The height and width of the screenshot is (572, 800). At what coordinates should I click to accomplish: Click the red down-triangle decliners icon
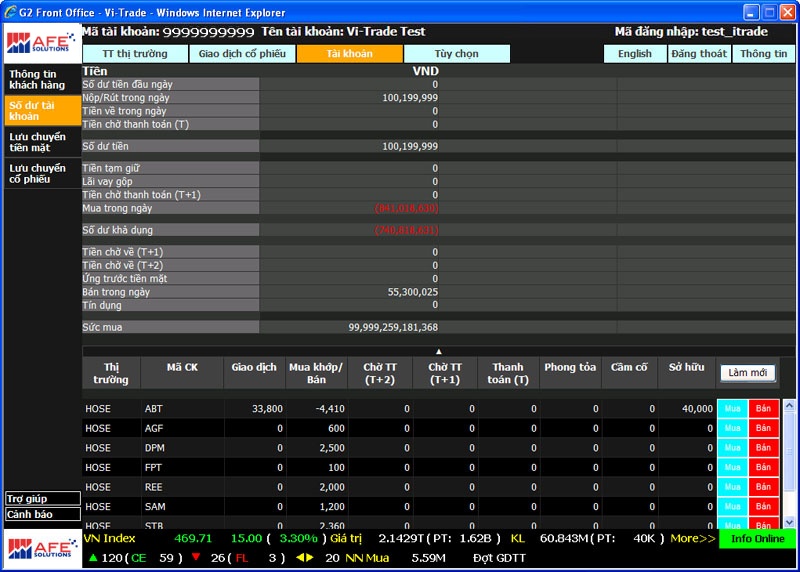tap(195, 557)
